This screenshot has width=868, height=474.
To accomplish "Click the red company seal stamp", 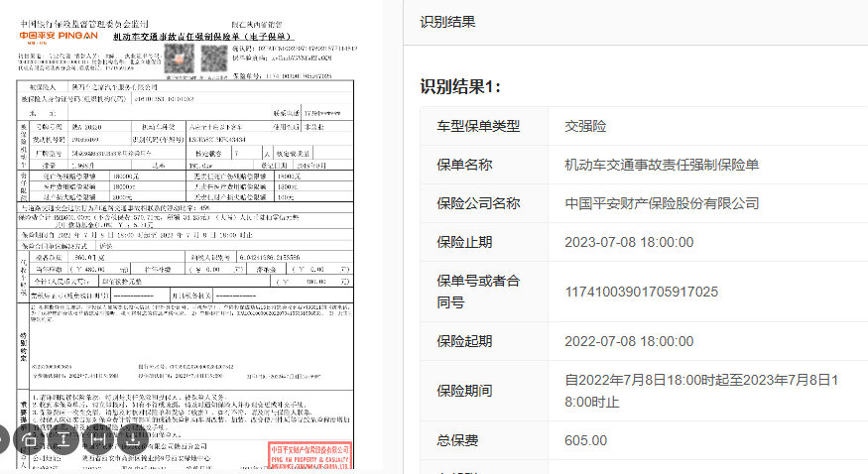I will [310, 456].
